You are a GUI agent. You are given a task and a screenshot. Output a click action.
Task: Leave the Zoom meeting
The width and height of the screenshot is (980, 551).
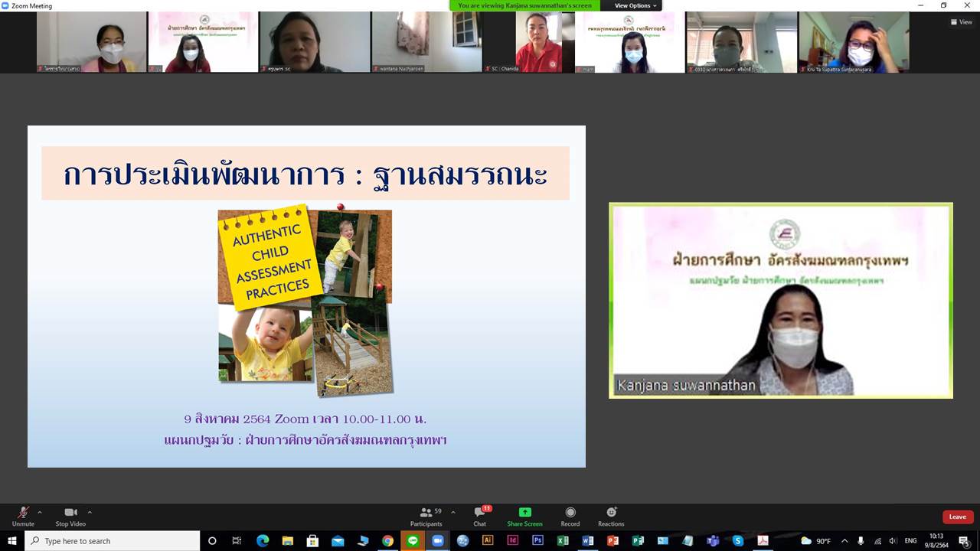click(958, 517)
